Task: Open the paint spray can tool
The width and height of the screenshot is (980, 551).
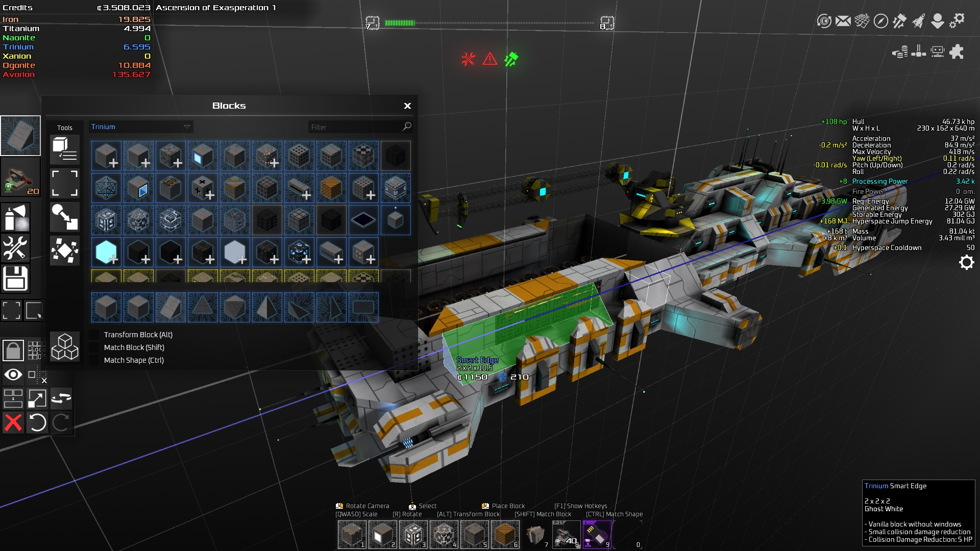Action: coord(15,218)
